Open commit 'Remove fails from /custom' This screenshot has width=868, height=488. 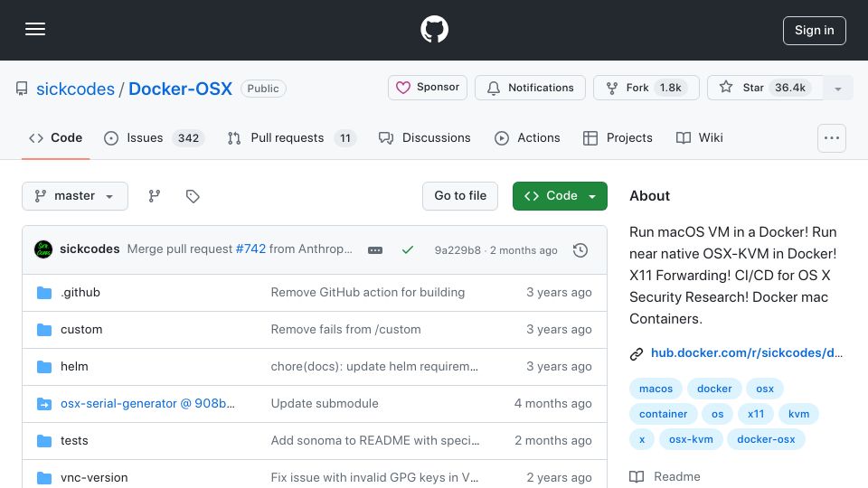[x=345, y=329]
